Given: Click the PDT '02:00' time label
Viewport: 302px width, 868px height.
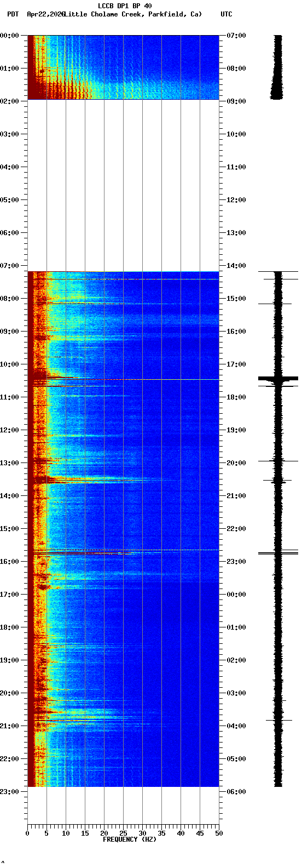Looking at the screenshot, I should tap(9, 101).
